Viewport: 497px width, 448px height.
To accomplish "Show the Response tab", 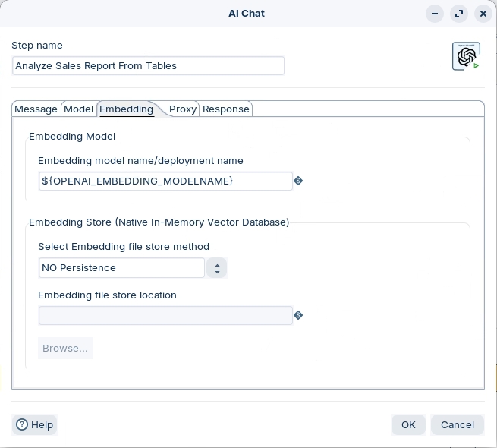I will (x=226, y=109).
